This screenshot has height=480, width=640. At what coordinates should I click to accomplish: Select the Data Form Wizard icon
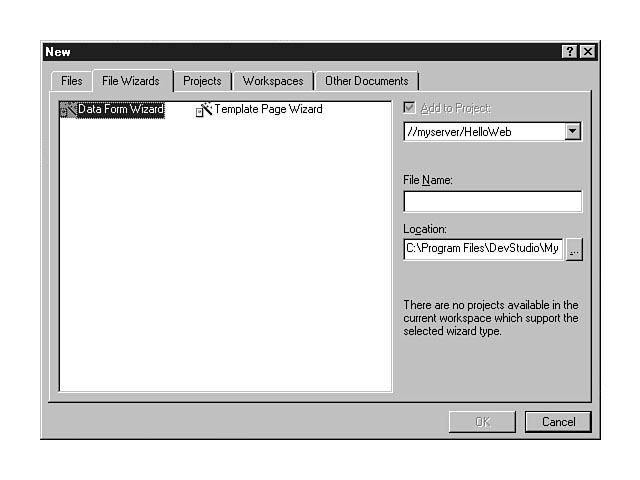pyautogui.click(x=68, y=110)
